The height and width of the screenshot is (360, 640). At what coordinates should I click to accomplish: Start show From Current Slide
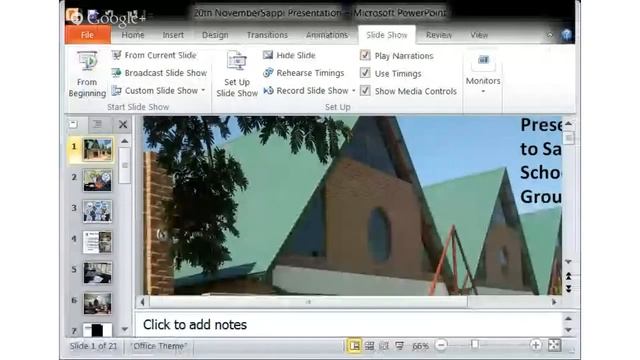(154, 55)
